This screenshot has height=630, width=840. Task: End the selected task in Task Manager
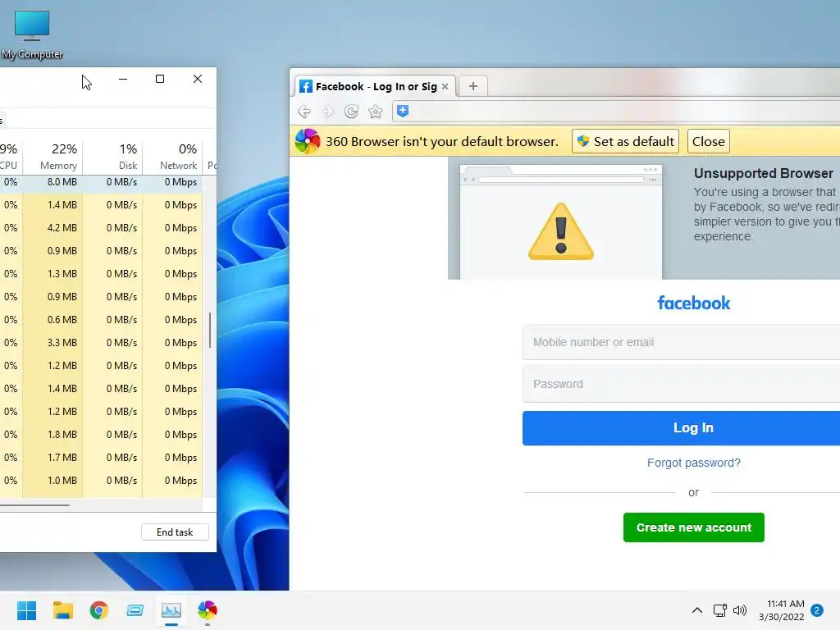175,532
